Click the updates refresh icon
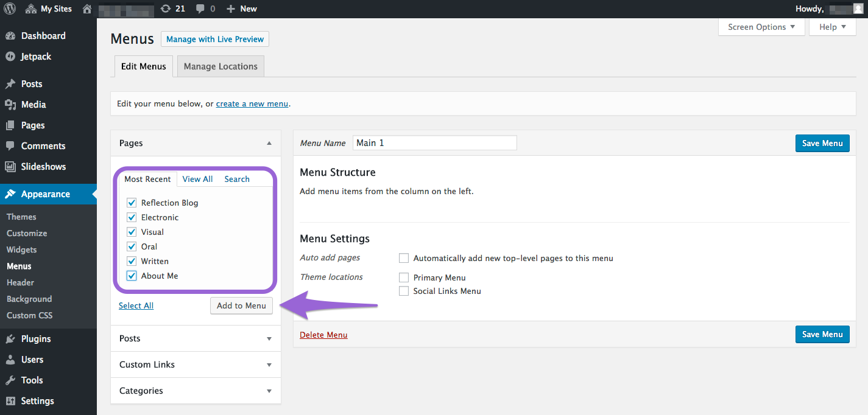This screenshot has height=415, width=868. pos(166,9)
